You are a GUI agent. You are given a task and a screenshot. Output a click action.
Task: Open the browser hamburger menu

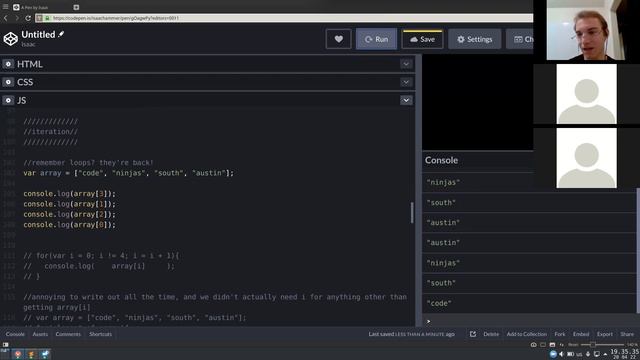click(x=5, y=7)
